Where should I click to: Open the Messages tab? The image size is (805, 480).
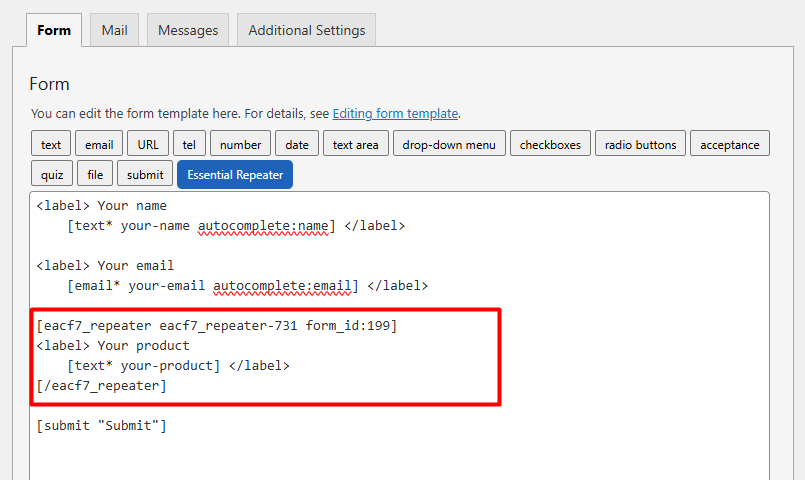(188, 30)
